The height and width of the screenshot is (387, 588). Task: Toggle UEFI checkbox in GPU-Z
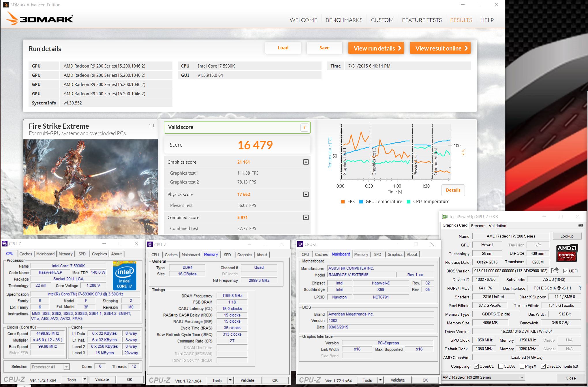(x=566, y=271)
